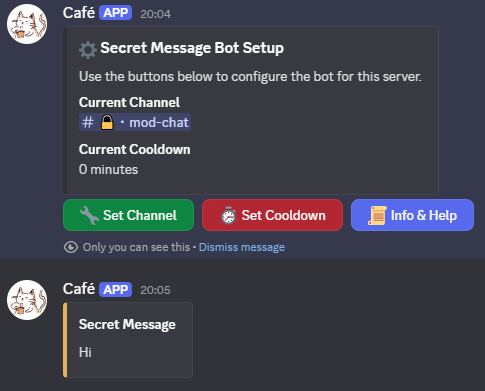Click the red Set Cooldown button
This screenshot has width=485, height=391.
(x=272, y=215)
